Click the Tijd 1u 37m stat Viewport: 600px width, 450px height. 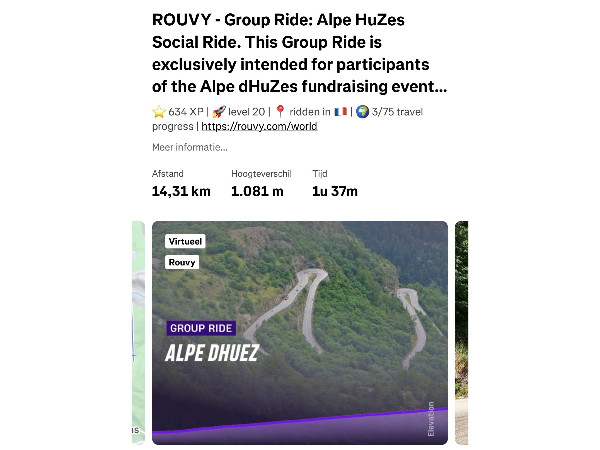point(334,184)
